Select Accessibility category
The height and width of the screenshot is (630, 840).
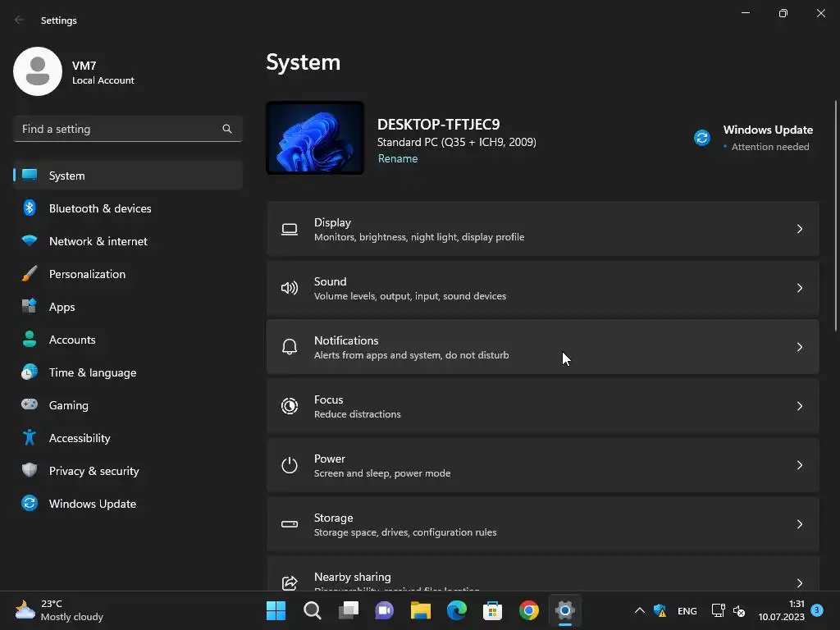pyautogui.click(x=128, y=438)
